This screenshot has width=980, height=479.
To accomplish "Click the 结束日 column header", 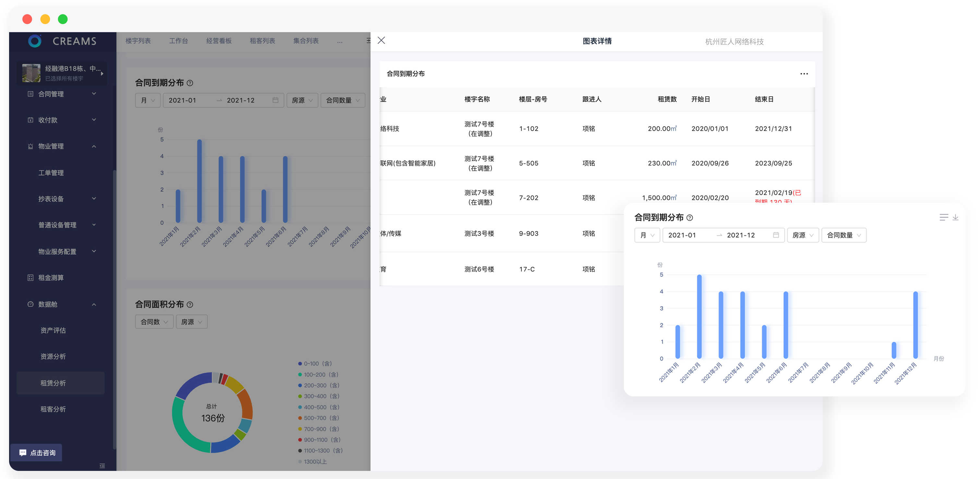I will coord(764,99).
